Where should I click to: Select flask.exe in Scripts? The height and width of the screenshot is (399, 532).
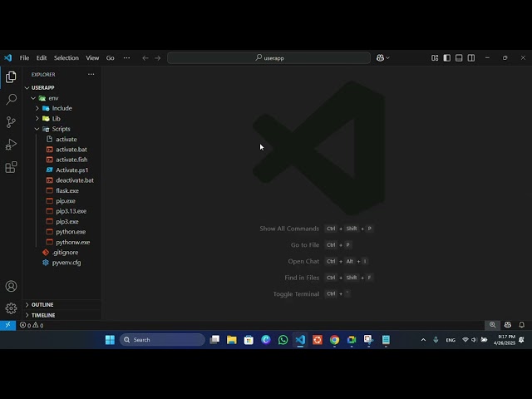tap(62, 190)
